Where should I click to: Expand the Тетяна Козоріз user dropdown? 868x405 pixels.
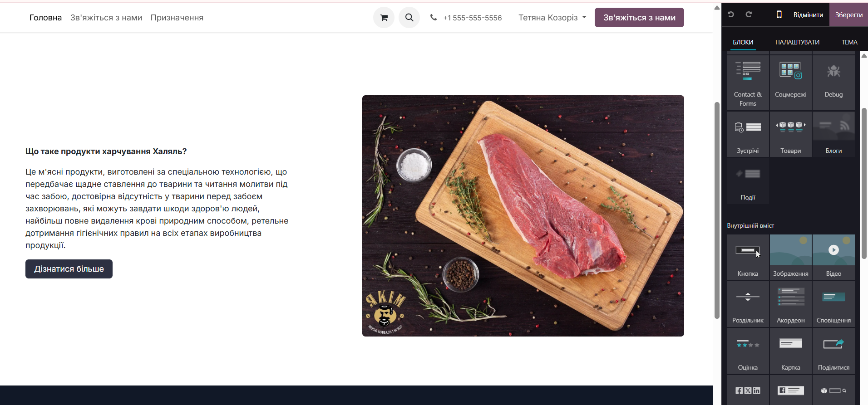click(552, 18)
